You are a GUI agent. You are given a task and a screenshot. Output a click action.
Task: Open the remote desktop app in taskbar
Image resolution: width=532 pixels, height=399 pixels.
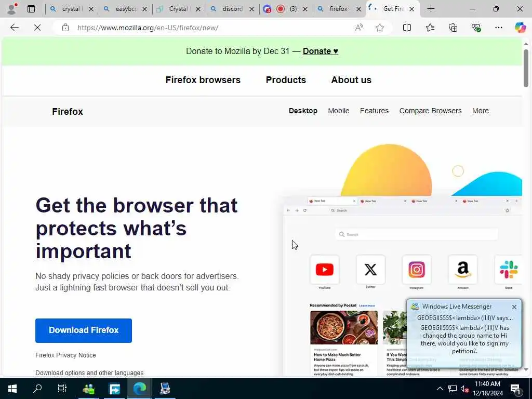click(165, 389)
